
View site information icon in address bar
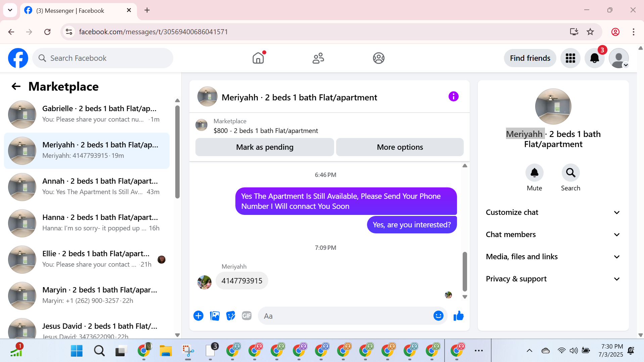[69, 32]
